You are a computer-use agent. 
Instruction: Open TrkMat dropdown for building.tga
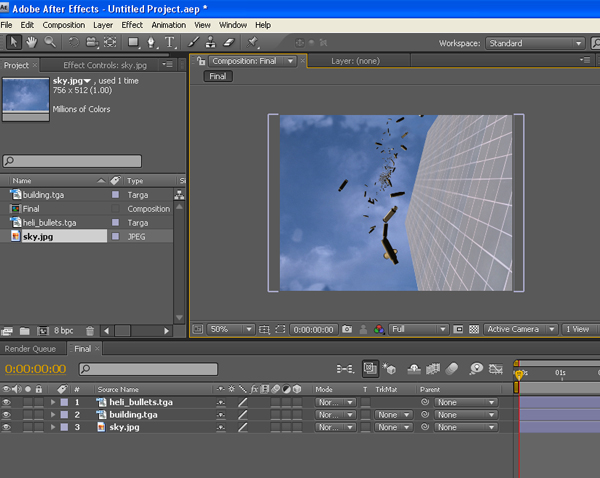pyautogui.click(x=394, y=415)
